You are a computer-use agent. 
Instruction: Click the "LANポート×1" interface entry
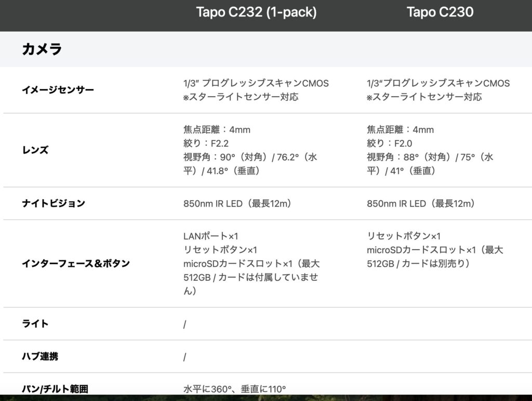point(211,236)
